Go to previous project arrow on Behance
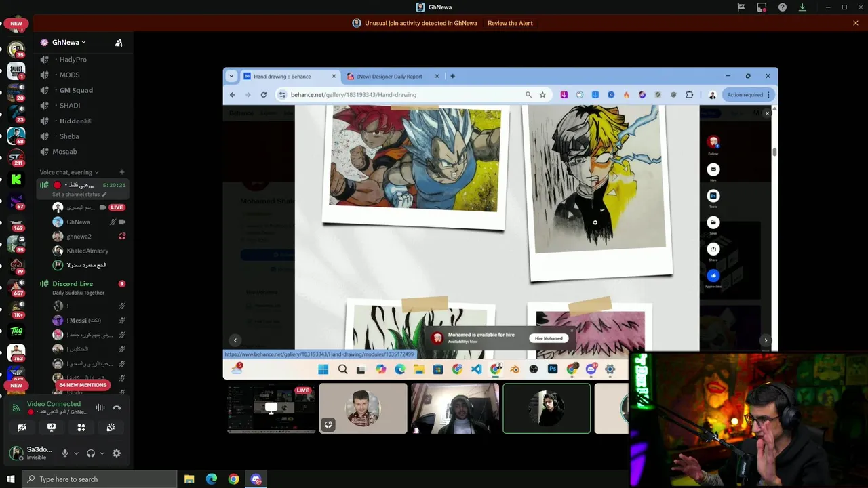Viewport: 868px width, 488px height. pyautogui.click(x=235, y=341)
